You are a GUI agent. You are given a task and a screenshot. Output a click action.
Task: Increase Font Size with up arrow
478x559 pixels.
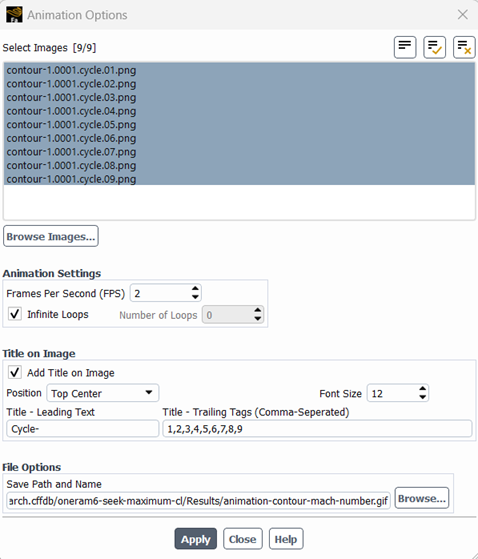point(423,389)
